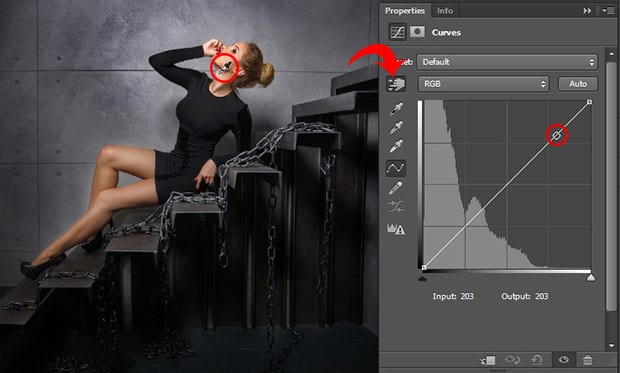Click the layer mask icon next to Curves
This screenshot has width=620, height=373.
pyautogui.click(x=417, y=32)
